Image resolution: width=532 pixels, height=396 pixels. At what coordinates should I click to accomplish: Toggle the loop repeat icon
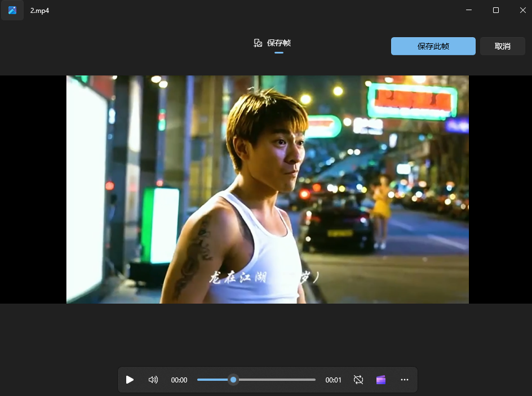[358, 380]
